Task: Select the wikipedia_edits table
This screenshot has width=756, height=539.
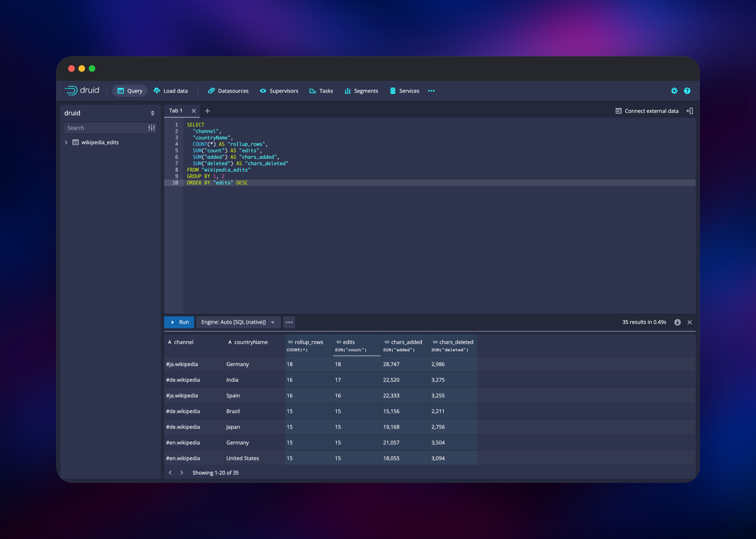Action: coord(100,142)
